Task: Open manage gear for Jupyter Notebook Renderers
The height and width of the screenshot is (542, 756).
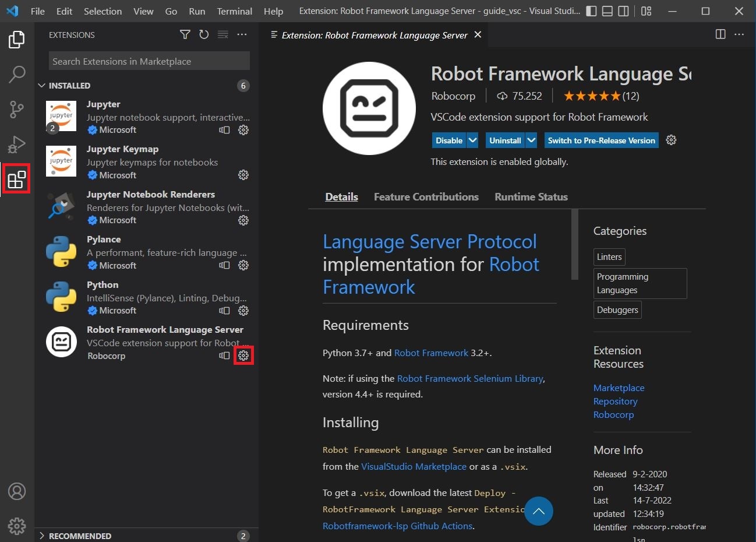Action: pyautogui.click(x=243, y=220)
